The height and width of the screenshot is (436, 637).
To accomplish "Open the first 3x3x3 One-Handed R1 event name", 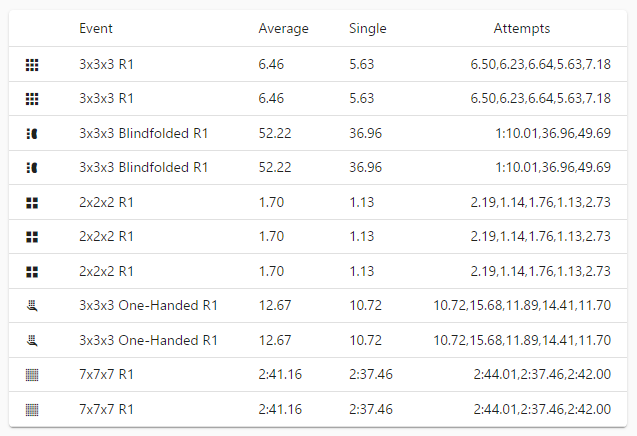I will [148, 306].
